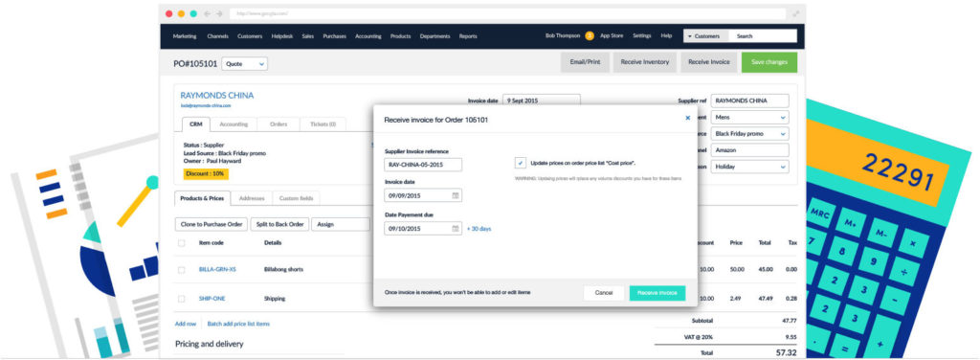Image resolution: width=980 pixels, height=360 pixels.
Task: Open the Customers menu in the navigation bar
Action: 250,36
